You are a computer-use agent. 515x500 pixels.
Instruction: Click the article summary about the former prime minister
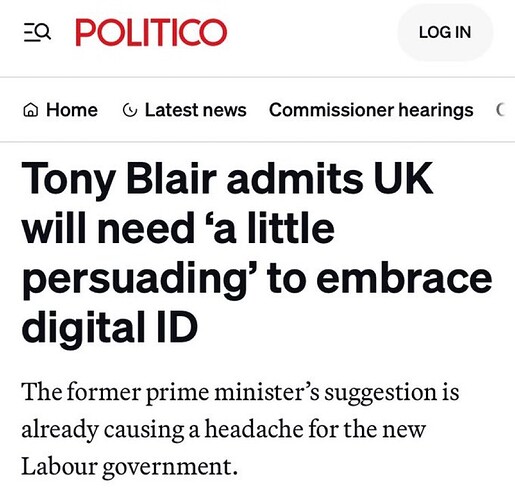pyautogui.click(x=240, y=429)
